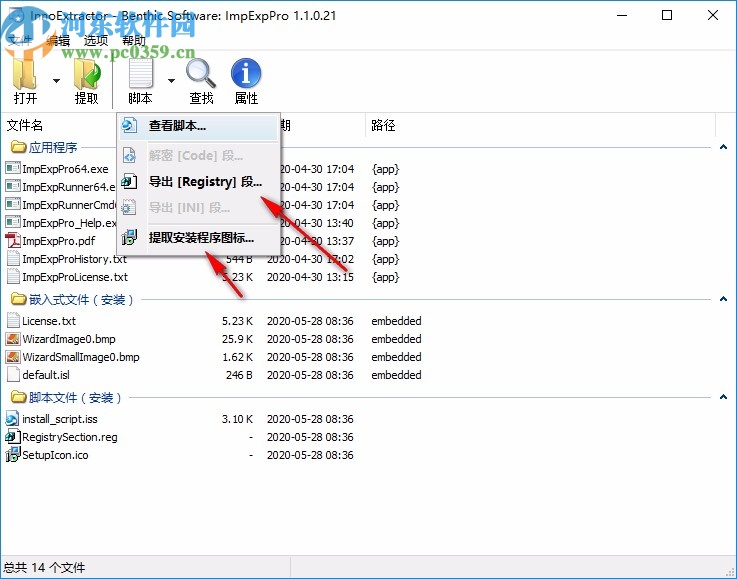Click the WizardImage0.bmp image icon

[x=13, y=339]
